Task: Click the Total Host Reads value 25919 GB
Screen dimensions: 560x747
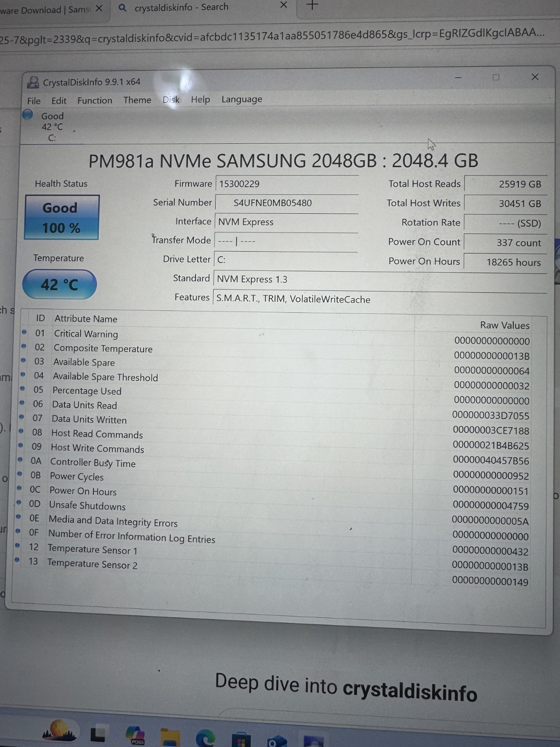Action: (x=505, y=184)
